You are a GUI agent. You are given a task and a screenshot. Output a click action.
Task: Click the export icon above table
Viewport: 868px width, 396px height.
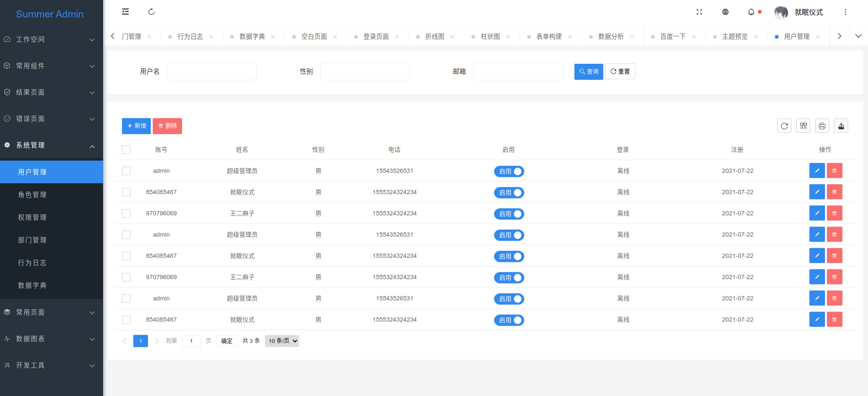tap(841, 126)
